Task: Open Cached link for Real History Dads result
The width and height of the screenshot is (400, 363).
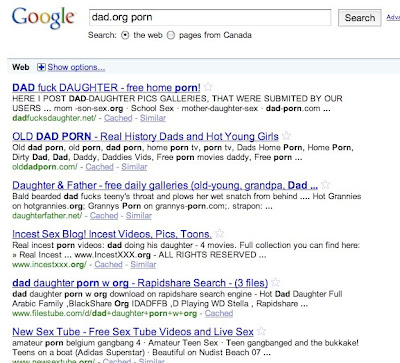Action: pyautogui.click(x=99, y=167)
